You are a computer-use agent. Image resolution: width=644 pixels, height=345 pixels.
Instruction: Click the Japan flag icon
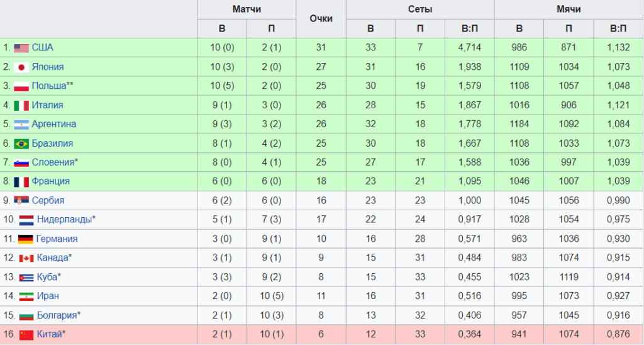(x=21, y=67)
